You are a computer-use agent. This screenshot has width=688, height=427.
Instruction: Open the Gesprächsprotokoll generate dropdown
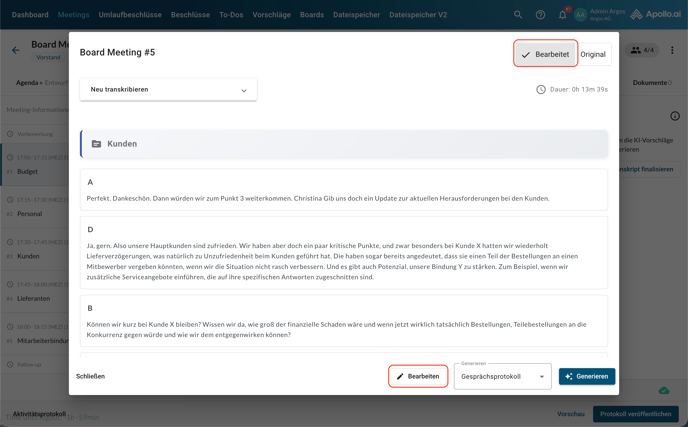[502, 377]
